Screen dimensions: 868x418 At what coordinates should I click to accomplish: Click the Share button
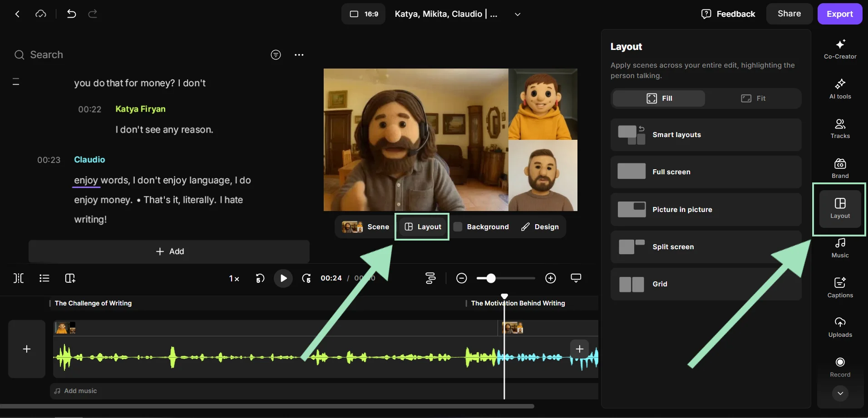[x=789, y=14]
